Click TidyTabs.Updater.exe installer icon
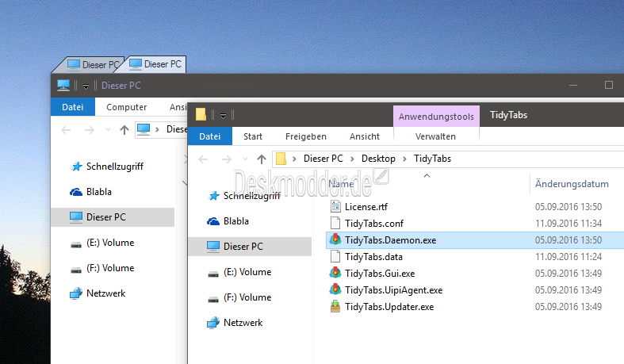 [x=335, y=306]
